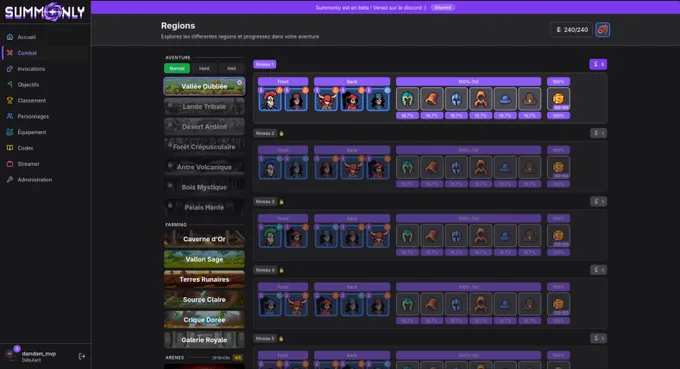680x369 pixels.
Task: Click the damdam_mvp profile avatar
Action: click(10, 355)
